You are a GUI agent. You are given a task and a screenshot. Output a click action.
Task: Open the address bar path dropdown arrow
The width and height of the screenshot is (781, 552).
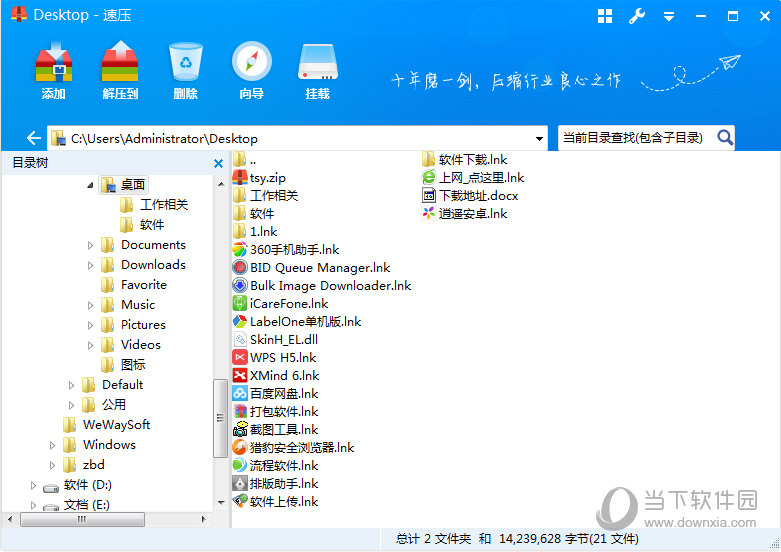(x=539, y=138)
